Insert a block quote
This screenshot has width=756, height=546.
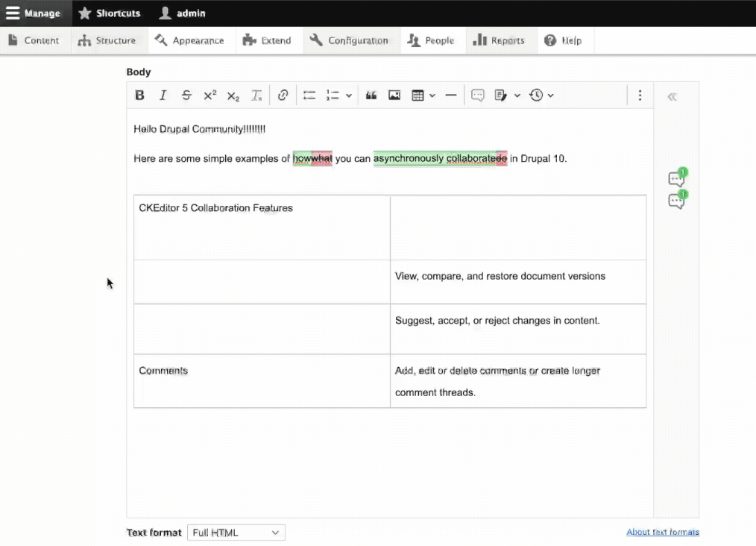[x=371, y=95]
